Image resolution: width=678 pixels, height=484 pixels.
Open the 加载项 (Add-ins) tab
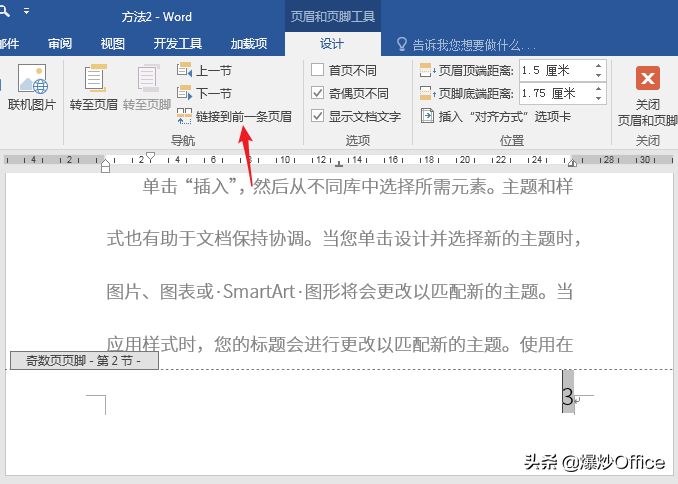[x=249, y=44]
